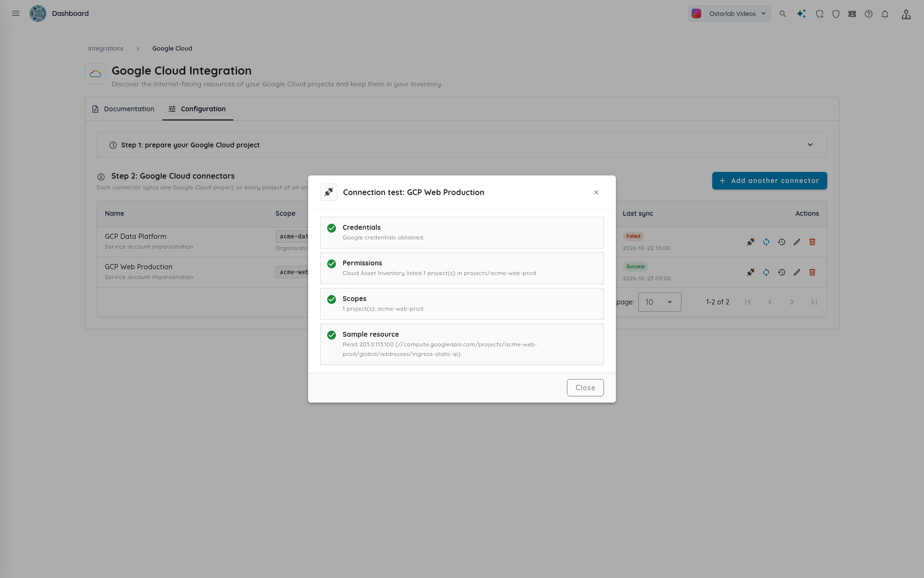
Task: Edit the GCP Data Platform connector
Action: pos(797,242)
